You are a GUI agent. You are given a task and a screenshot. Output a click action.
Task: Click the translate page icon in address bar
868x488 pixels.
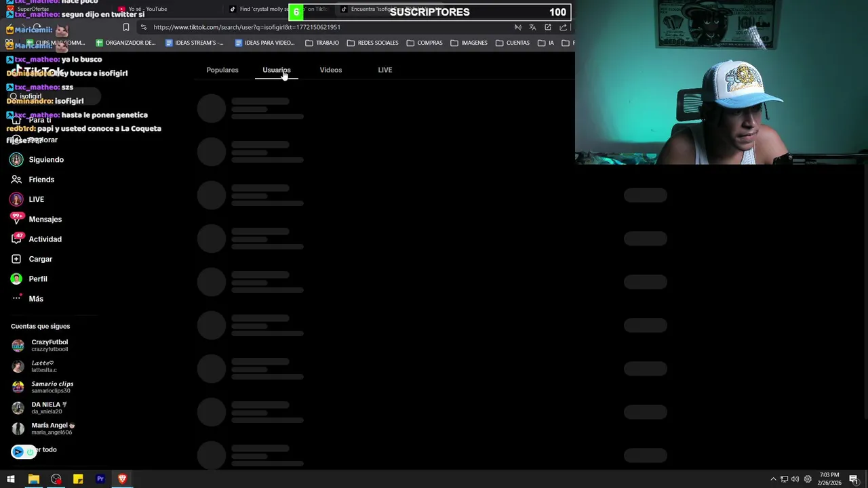(532, 27)
